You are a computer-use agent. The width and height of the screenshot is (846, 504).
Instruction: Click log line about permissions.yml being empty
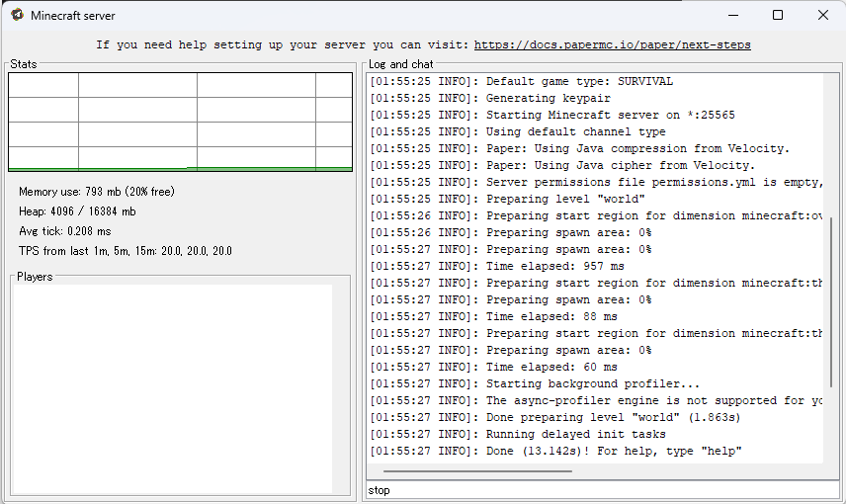(596, 182)
